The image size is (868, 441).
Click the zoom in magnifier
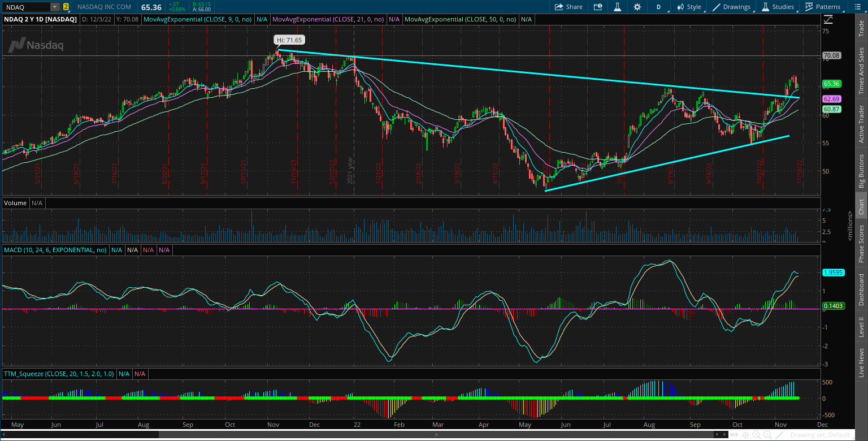tap(756, 435)
